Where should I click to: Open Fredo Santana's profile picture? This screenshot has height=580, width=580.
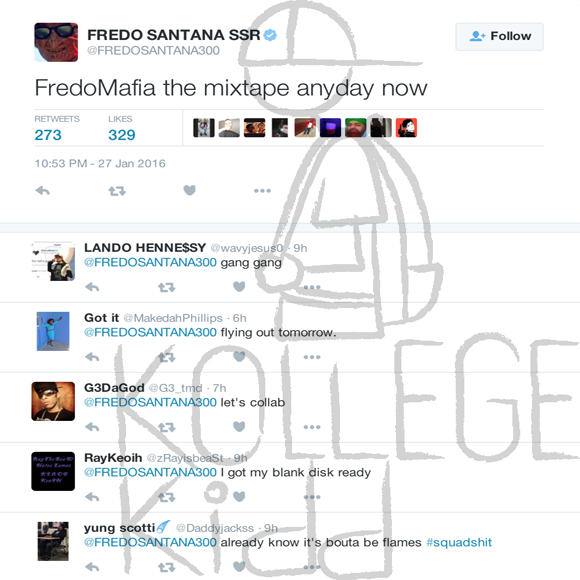pos(56,42)
